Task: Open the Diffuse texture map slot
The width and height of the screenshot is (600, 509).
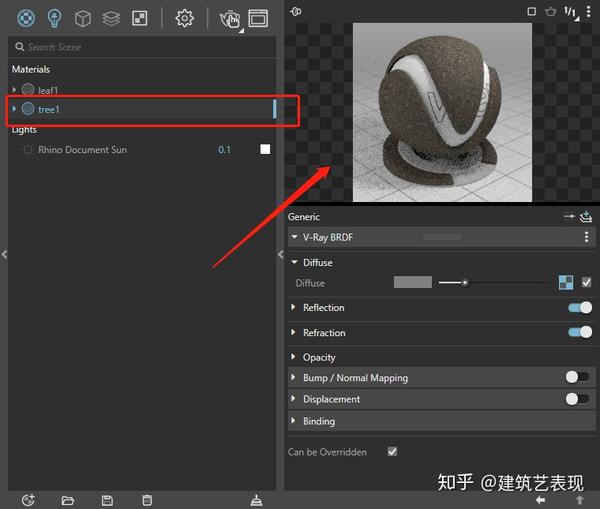Action: click(x=566, y=282)
